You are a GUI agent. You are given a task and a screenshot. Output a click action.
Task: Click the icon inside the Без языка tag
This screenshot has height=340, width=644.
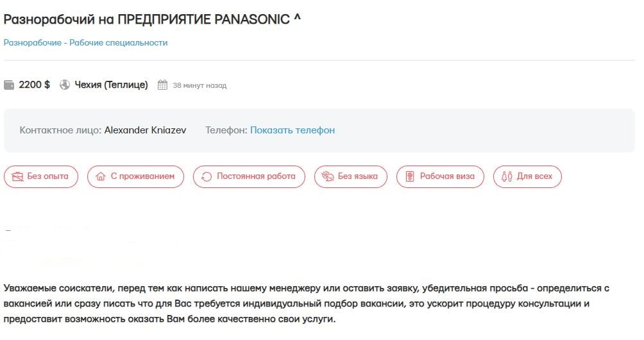coord(327,176)
